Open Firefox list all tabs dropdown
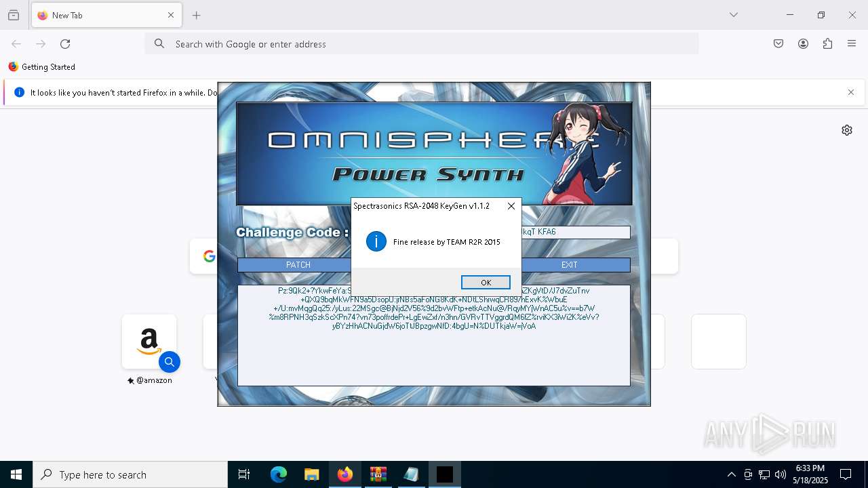The height and width of the screenshot is (488, 868). coord(734,15)
